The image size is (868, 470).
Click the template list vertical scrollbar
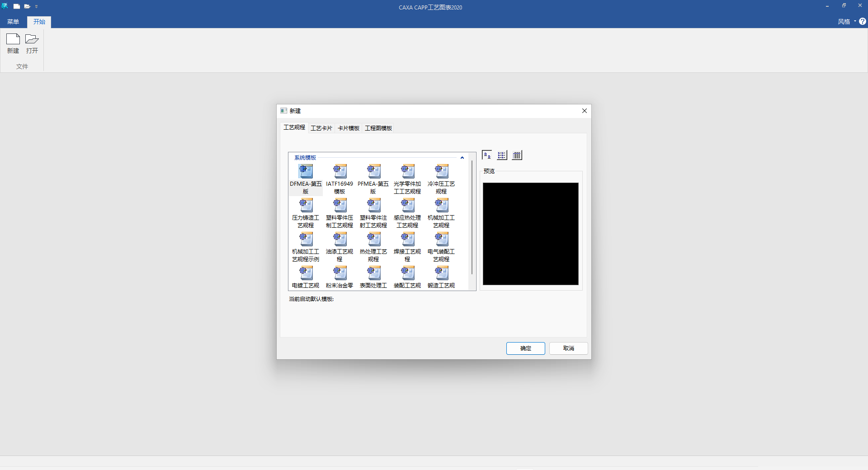pyautogui.click(x=472, y=217)
